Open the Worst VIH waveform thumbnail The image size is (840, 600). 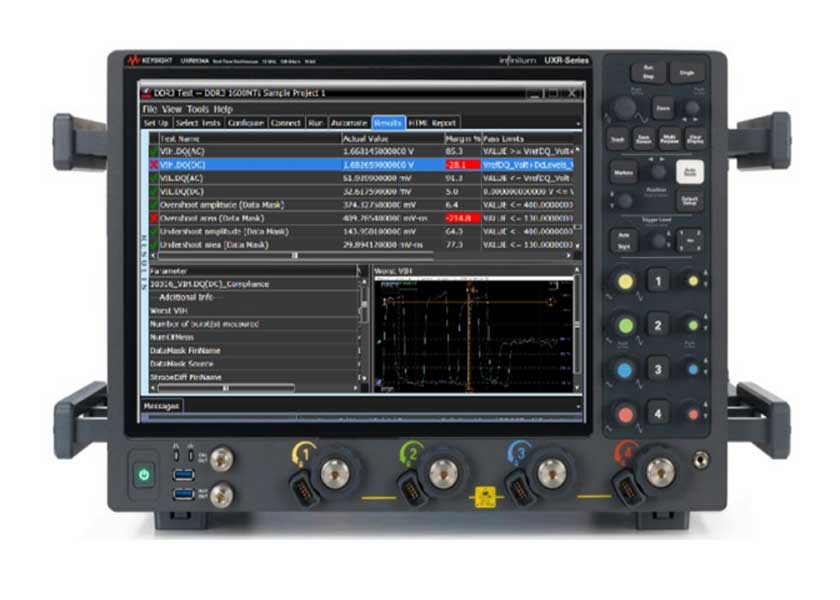click(x=474, y=335)
